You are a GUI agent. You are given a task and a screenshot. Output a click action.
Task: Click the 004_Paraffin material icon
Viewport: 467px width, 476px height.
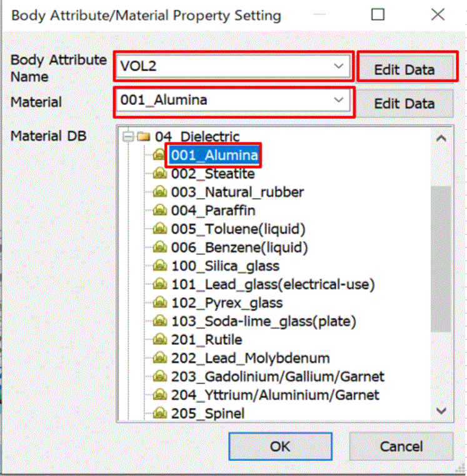click(x=160, y=211)
